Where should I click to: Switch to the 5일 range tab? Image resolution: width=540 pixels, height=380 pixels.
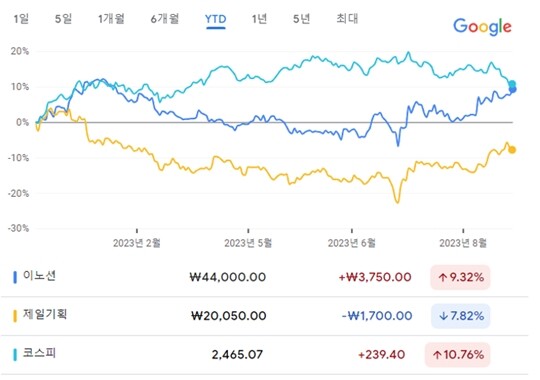tap(63, 19)
